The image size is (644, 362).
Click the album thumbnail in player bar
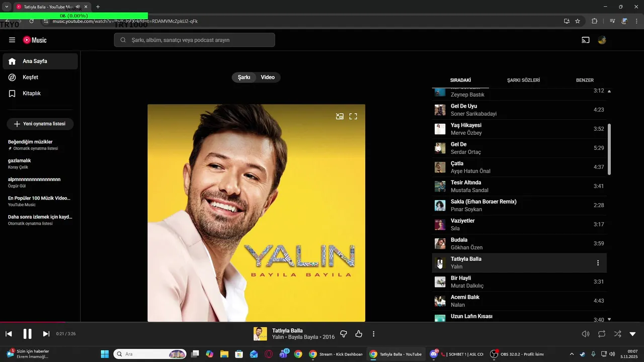tap(260, 334)
